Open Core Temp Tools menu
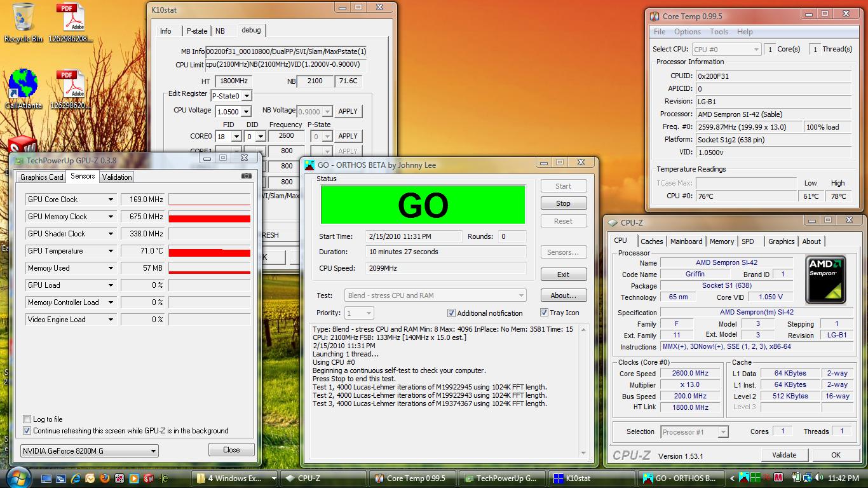Screen dimensions: 868x488 719,32
